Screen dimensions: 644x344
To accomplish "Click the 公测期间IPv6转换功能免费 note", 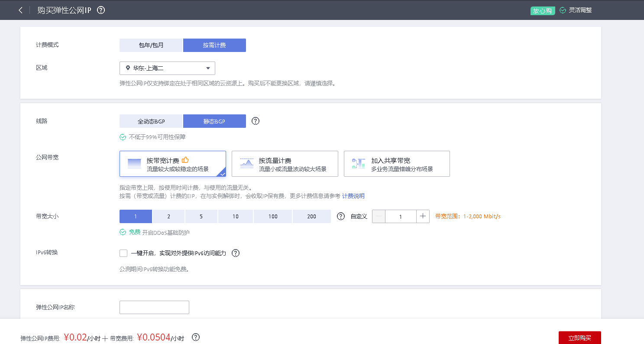I will coord(155,269).
